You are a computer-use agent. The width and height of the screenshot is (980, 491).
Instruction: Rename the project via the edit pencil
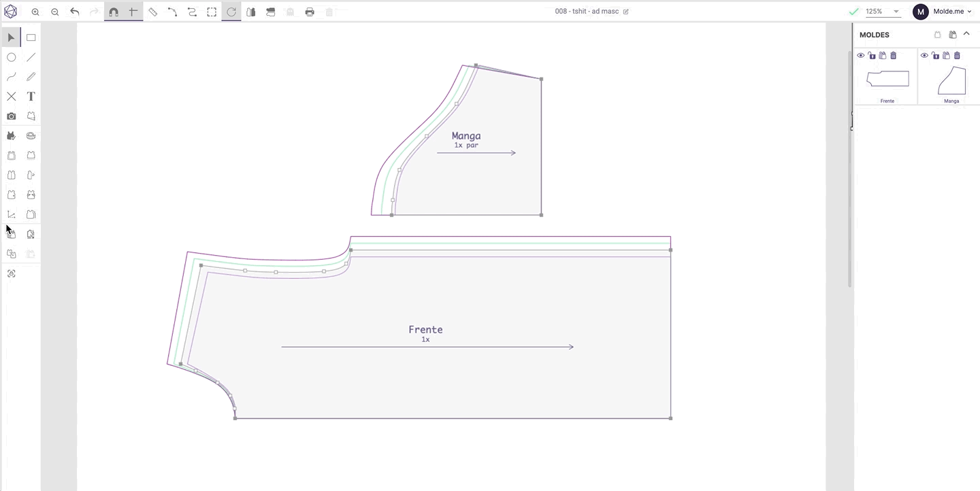tap(626, 12)
